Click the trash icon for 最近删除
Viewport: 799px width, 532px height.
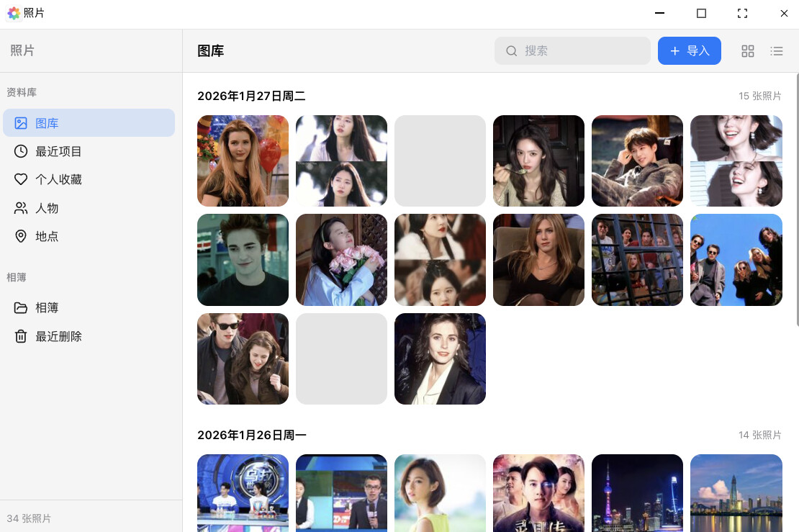[x=21, y=336]
